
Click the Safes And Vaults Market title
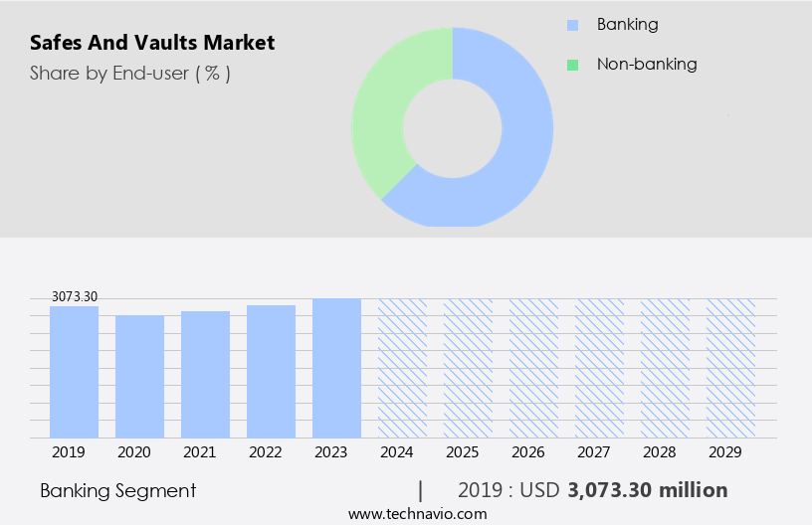152,43
